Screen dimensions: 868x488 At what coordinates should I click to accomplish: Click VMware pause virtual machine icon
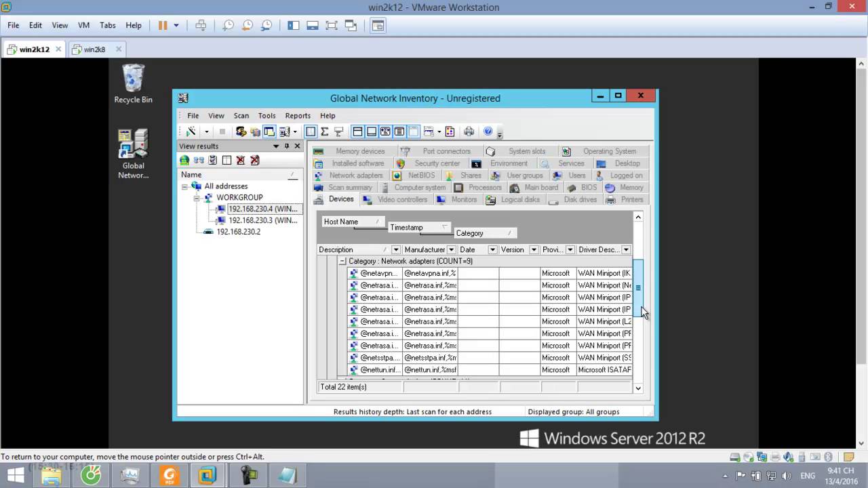(x=163, y=25)
